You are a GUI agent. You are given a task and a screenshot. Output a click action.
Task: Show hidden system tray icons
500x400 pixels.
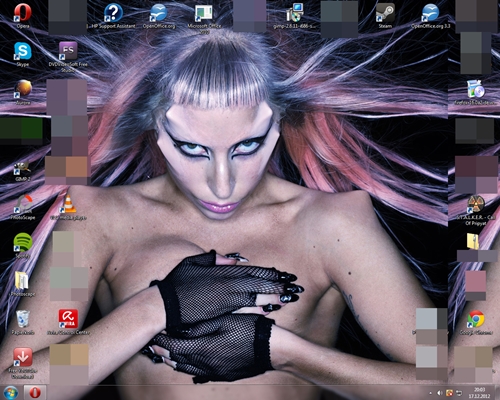click(x=430, y=393)
